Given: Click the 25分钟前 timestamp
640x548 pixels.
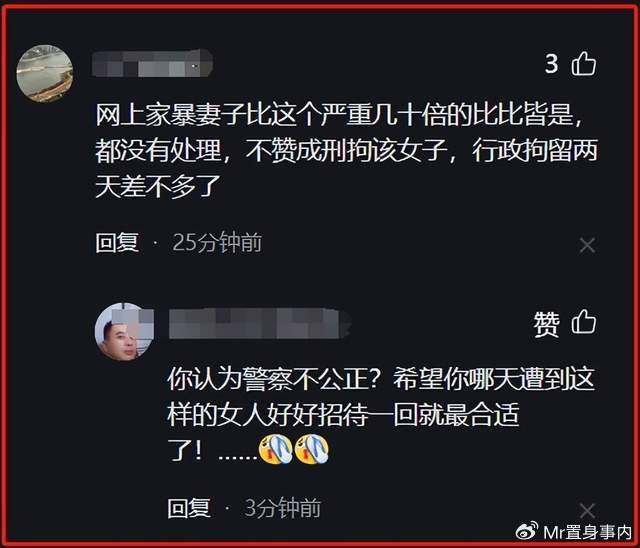Looking at the screenshot, I should 217,243.
